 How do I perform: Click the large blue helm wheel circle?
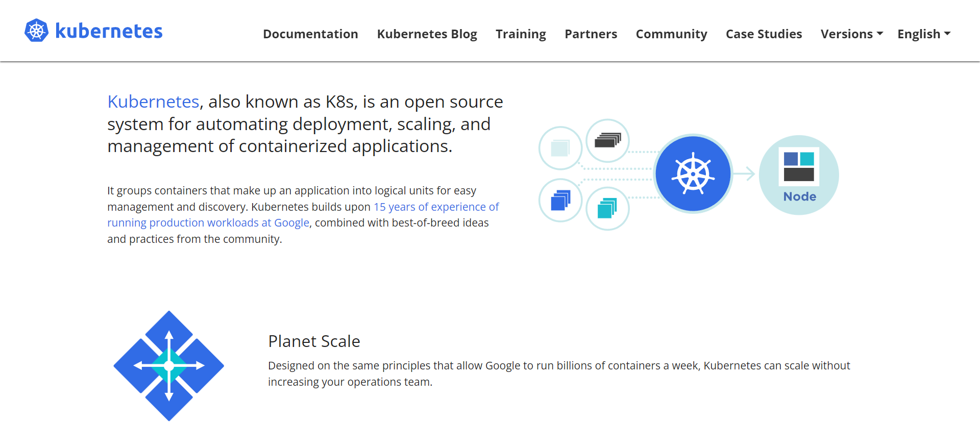point(693,174)
